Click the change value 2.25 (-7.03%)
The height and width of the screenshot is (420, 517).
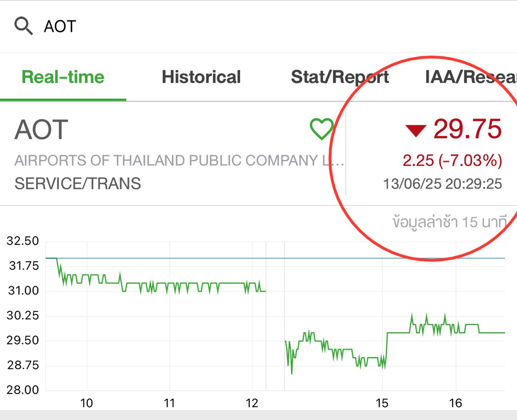(452, 160)
